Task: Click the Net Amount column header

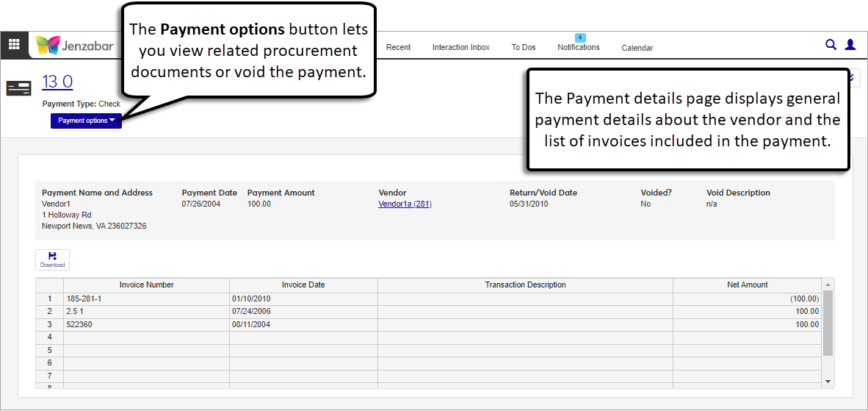Action: pos(747,285)
